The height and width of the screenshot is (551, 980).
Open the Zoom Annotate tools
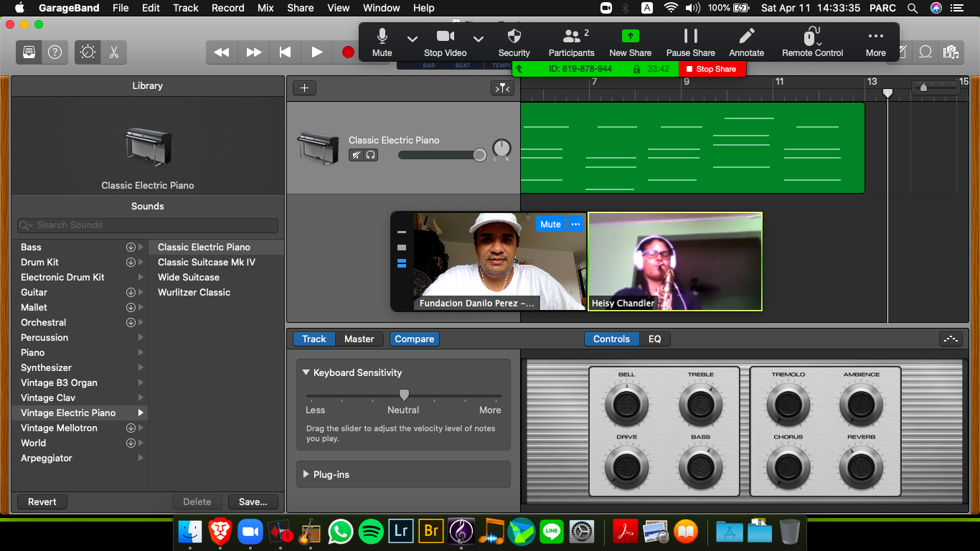click(747, 43)
